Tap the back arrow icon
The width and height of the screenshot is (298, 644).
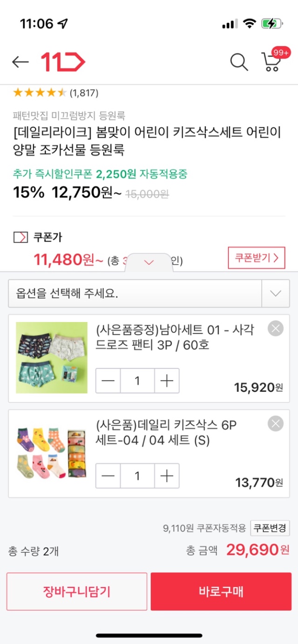[x=20, y=62]
